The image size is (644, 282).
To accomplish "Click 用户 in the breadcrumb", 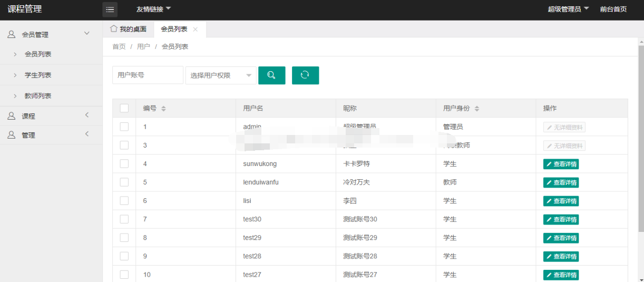I will (143, 46).
